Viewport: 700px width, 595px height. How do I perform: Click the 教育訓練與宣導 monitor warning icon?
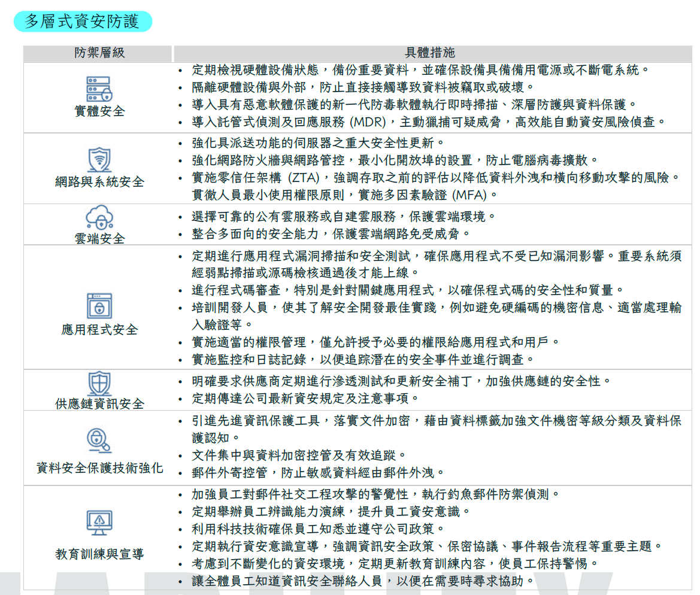click(x=99, y=523)
